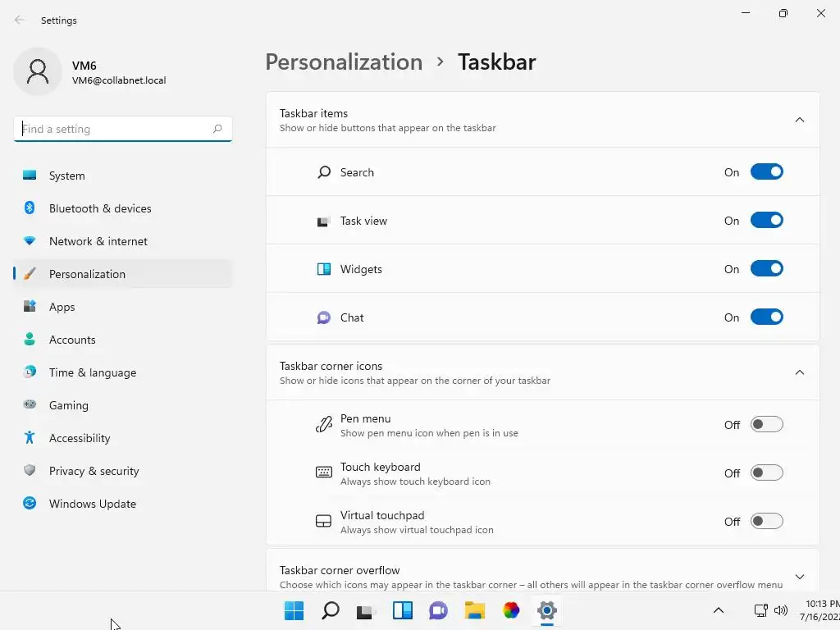Open the Apps settings category

123,307
